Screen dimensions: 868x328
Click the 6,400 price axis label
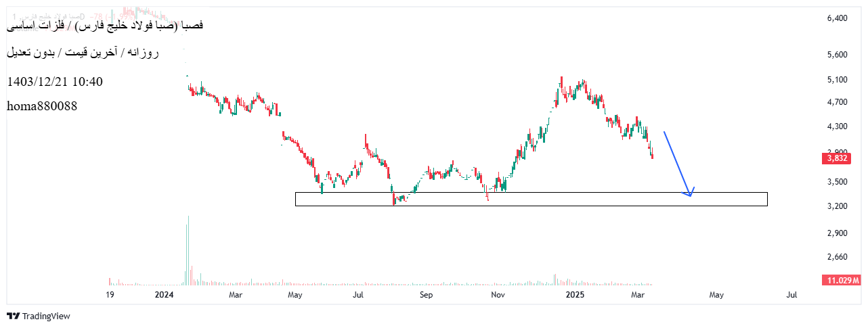coord(837,18)
